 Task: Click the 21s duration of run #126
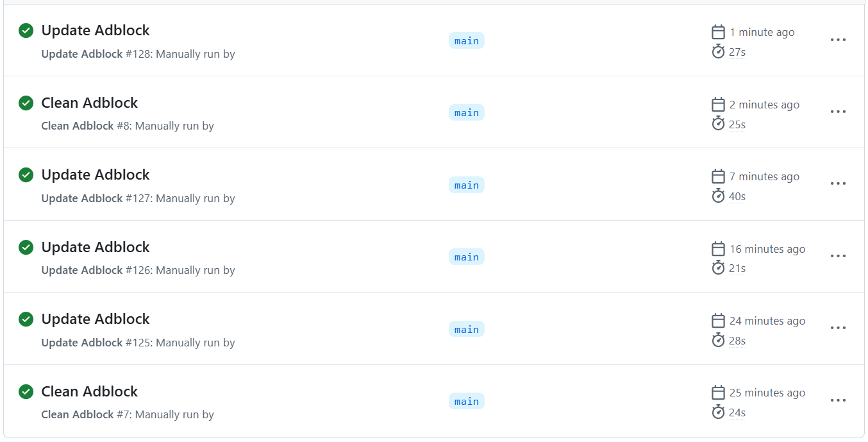click(737, 268)
